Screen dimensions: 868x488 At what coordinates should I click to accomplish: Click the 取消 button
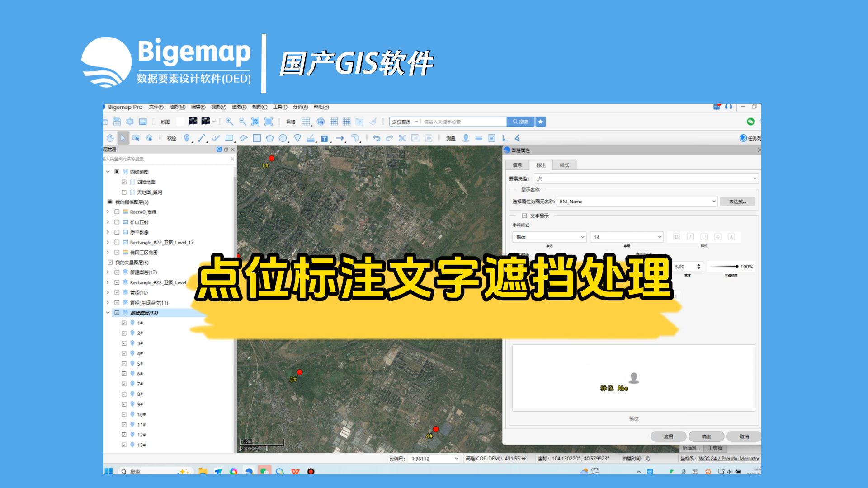[x=744, y=436]
